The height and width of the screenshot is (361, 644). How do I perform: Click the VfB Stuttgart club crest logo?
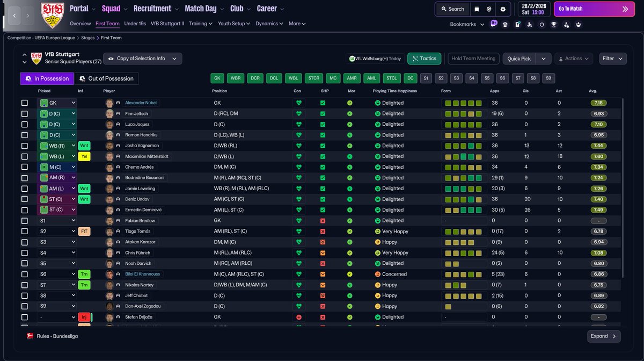coord(52,15)
